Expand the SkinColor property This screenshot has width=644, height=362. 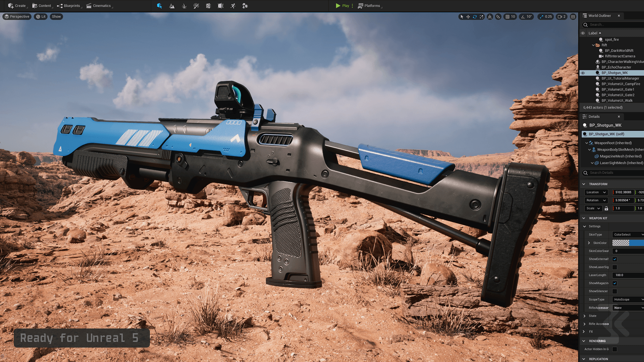point(589,243)
